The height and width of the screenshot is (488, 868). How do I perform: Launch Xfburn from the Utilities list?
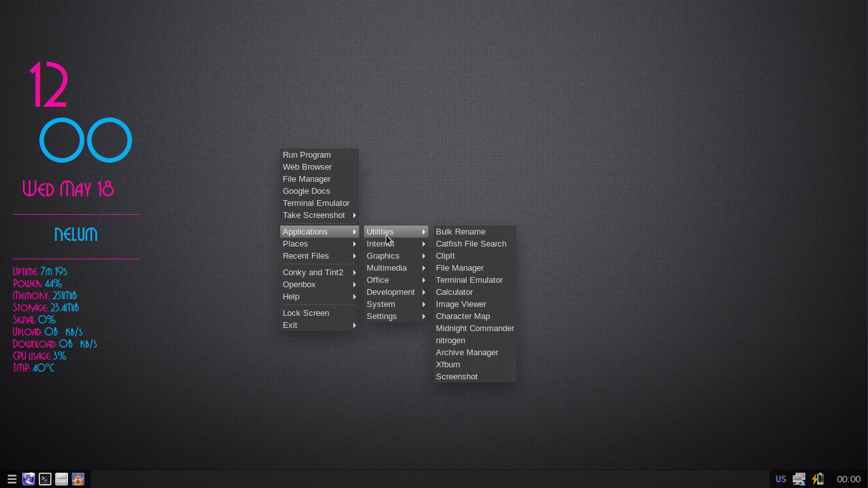pos(448,365)
